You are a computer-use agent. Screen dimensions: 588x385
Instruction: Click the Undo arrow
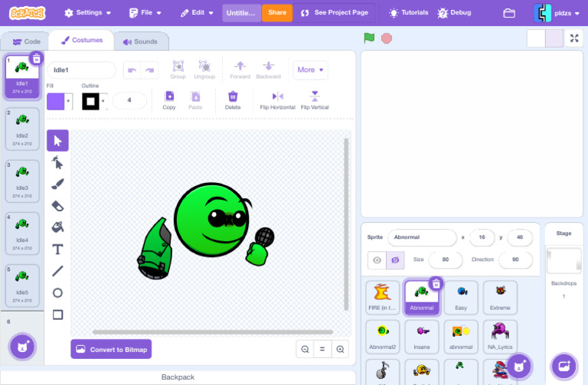(132, 70)
